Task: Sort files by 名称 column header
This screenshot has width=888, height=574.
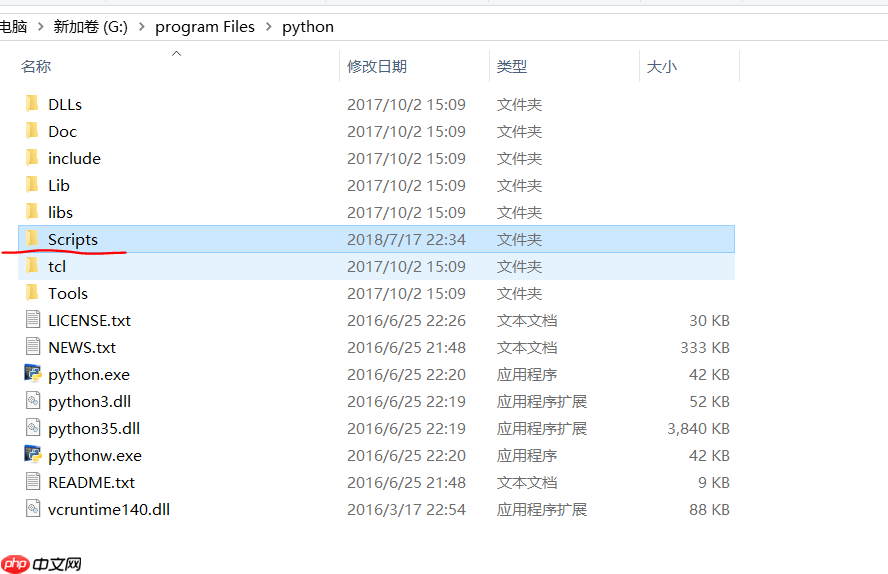Action: 36,67
